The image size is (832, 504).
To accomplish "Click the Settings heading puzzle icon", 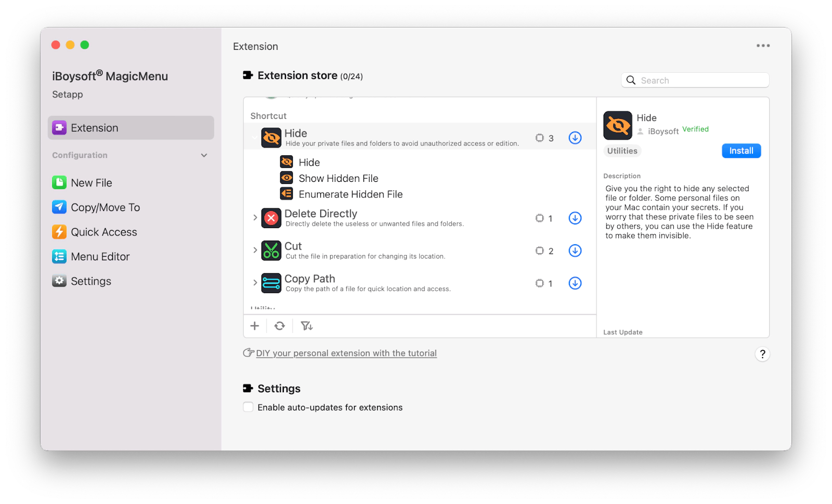I will pos(248,388).
